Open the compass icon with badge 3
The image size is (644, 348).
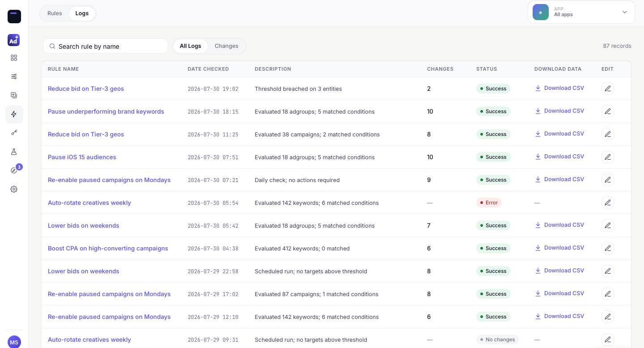coord(14,170)
